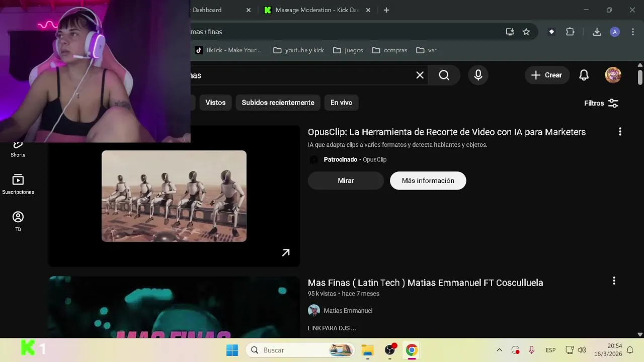Select the Subidos recientemente chip

pyautogui.click(x=278, y=103)
